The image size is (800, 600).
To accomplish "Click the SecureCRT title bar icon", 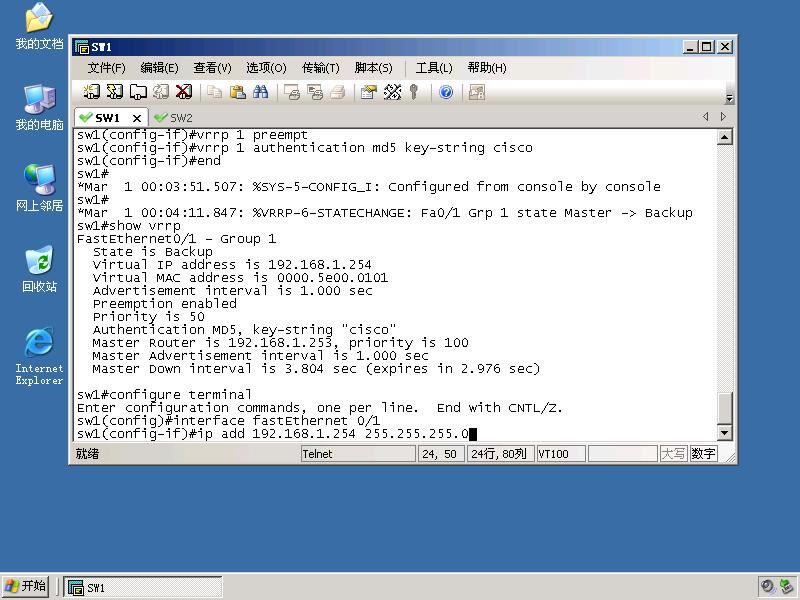I will coord(82,47).
